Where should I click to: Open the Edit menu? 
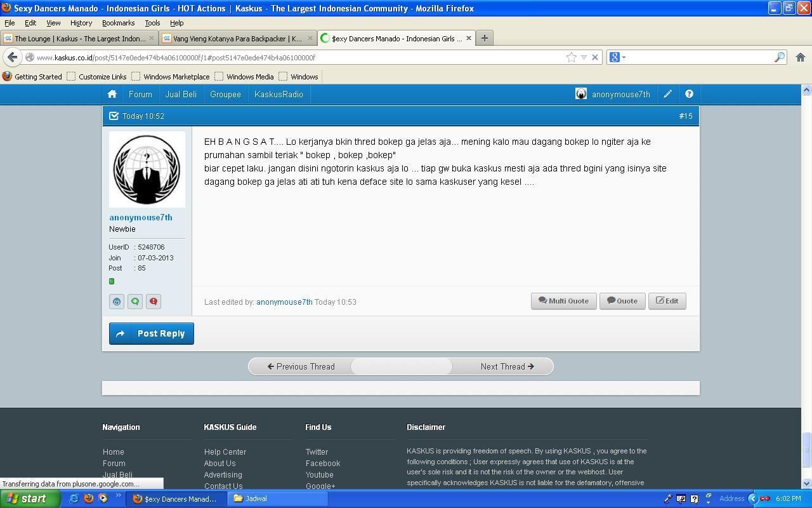(30, 23)
